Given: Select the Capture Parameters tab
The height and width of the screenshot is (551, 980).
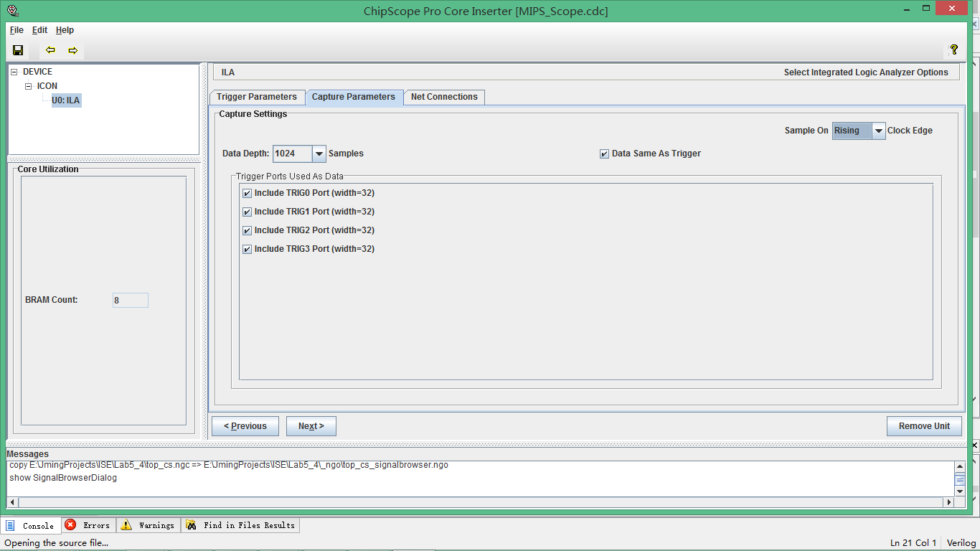Looking at the screenshot, I should click(x=354, y=97).
